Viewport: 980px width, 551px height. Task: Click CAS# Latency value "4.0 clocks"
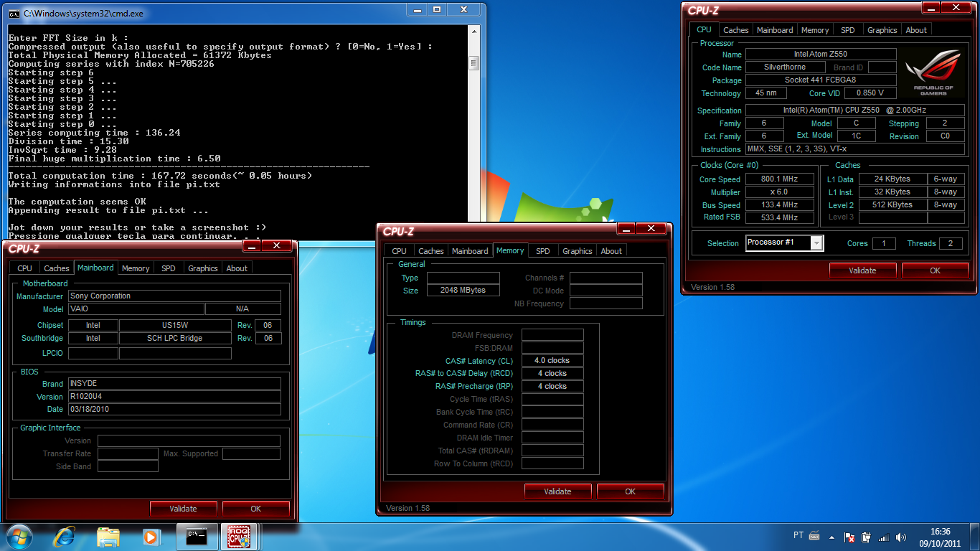552,361
